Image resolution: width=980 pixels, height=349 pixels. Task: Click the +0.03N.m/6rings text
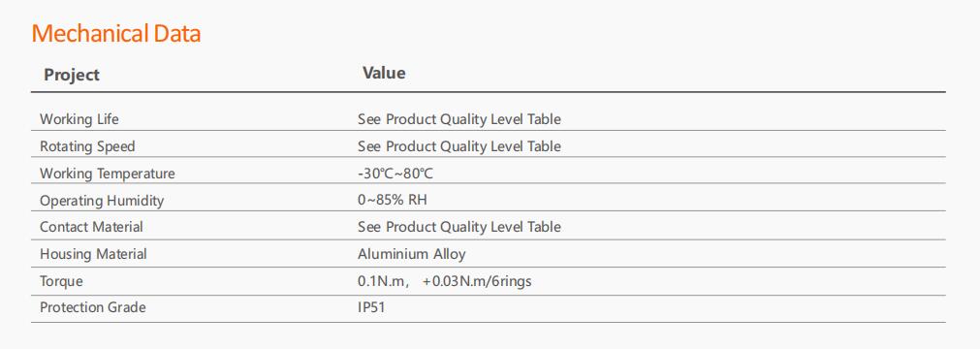coord(477,281)
